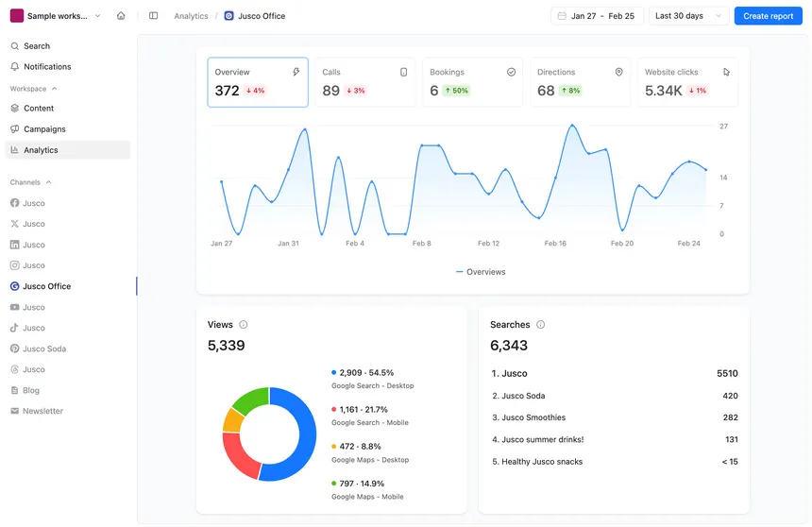812x527 pixels.
Task: Click the home icon in top bar
Action: pos(121,16)
